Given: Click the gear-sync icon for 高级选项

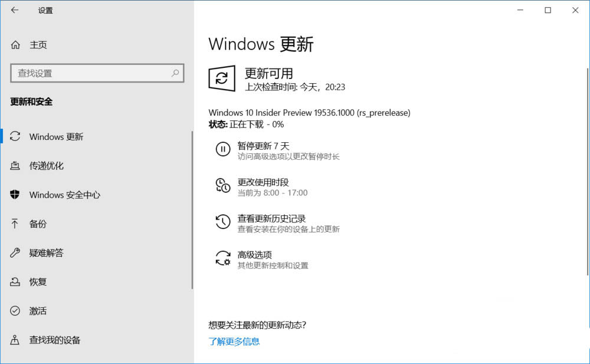Looking at the screenshot, I should click(223, 258).
